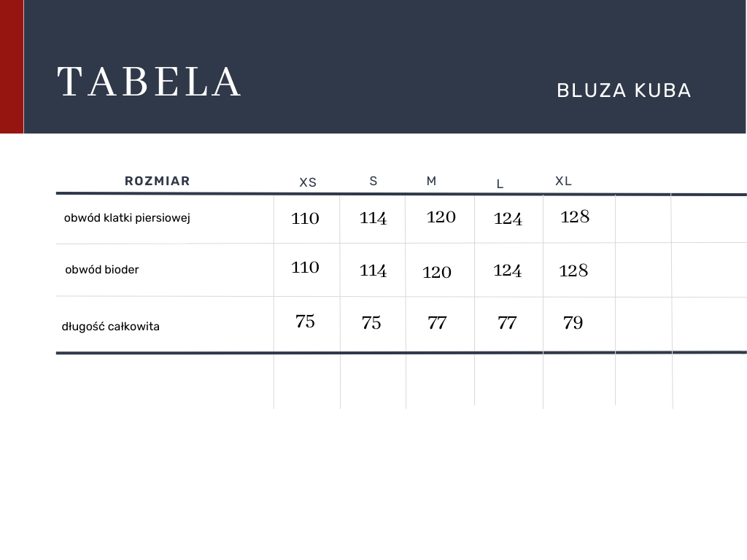Viewport: 747px width, 560px height.
Task: Click the L hip circumference value 124
Action: (x=507, y=271)
